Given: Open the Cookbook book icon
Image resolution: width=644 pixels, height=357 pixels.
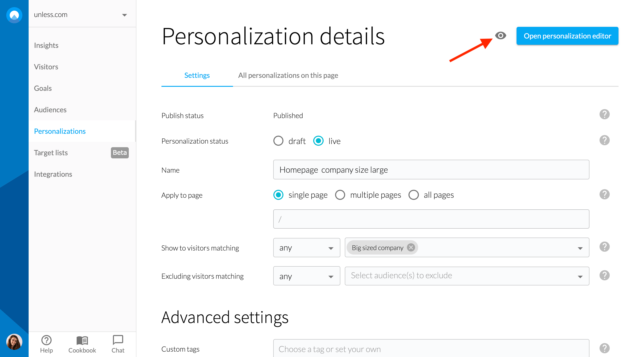Looking at the screenshot, I should (x=82, y=340).
